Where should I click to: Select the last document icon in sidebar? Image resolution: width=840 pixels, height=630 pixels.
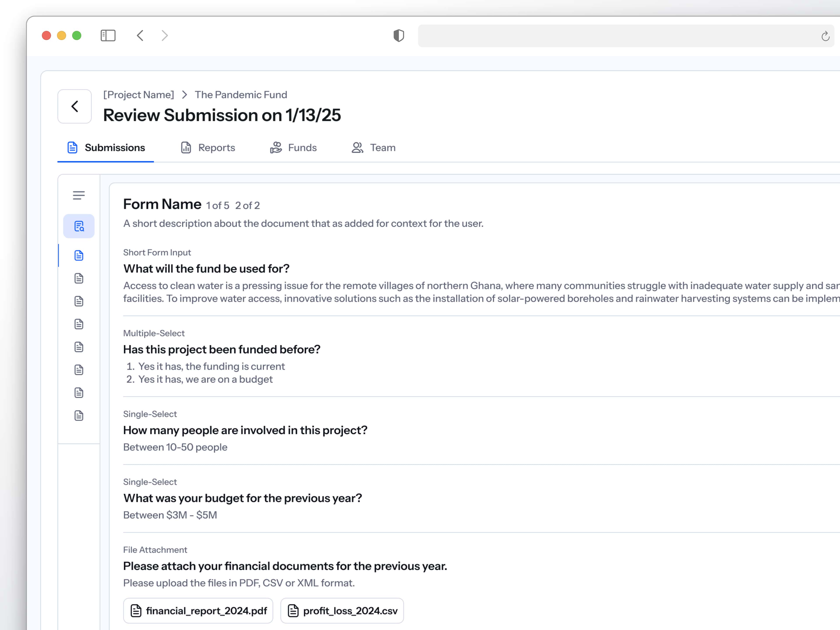point(79,415)
